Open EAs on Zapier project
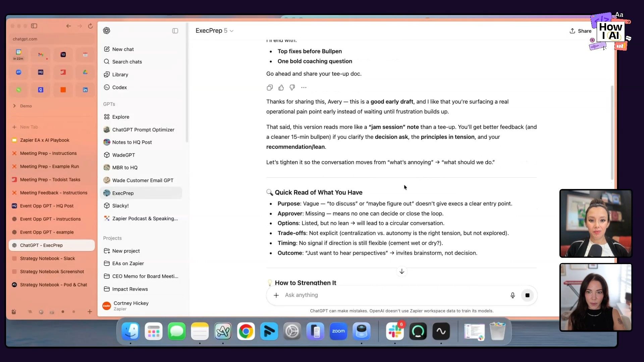Viewport: 644px width, 362px height. [141, 263]
